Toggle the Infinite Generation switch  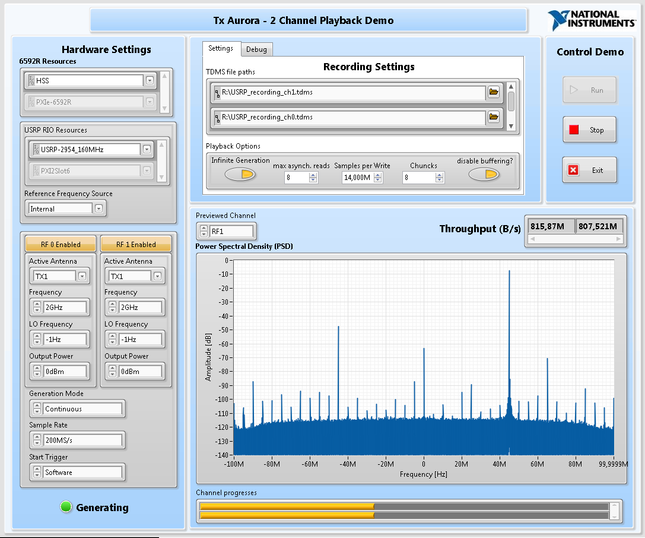click(x=240, y=175)
